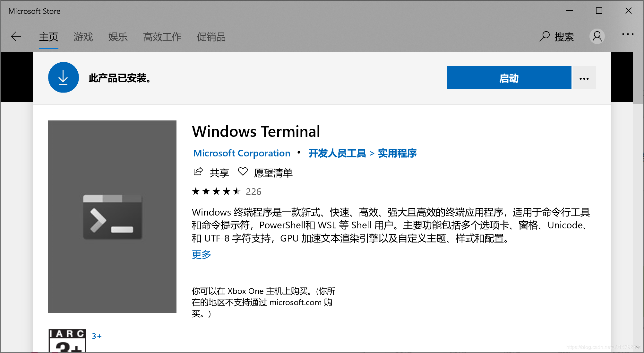This screenshot has height=353, width=644.
Task: Click the Windows Terminal app logo image
Action: click(x=112, y=216)
